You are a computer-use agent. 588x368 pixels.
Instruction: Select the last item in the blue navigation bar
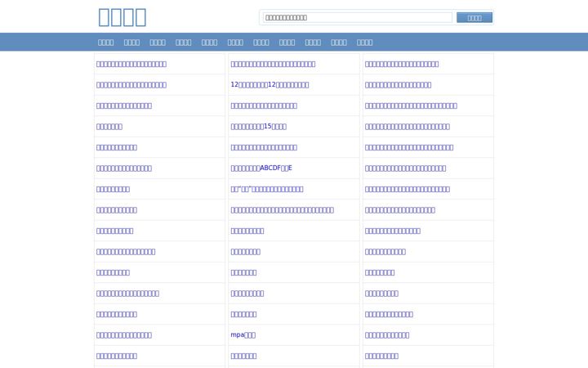coord(364,43)
